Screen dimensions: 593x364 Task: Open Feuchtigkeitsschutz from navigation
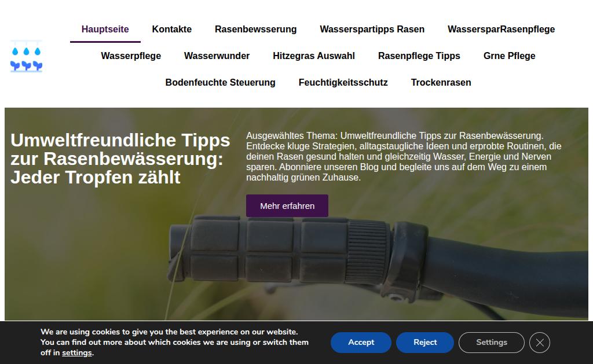(343, 82)
